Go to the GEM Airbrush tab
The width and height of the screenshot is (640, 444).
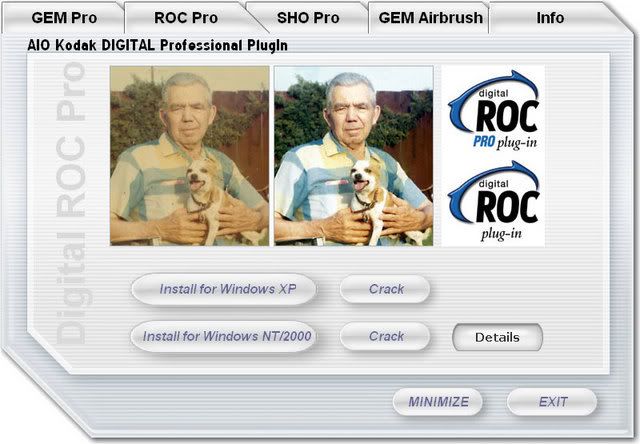(x=430, y=18)
